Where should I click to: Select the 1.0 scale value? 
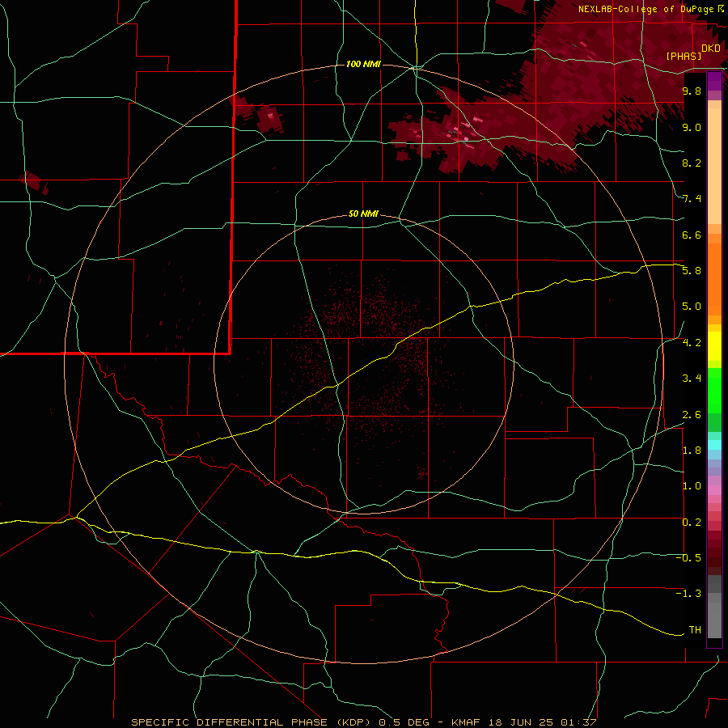click(x=692, y=486)
